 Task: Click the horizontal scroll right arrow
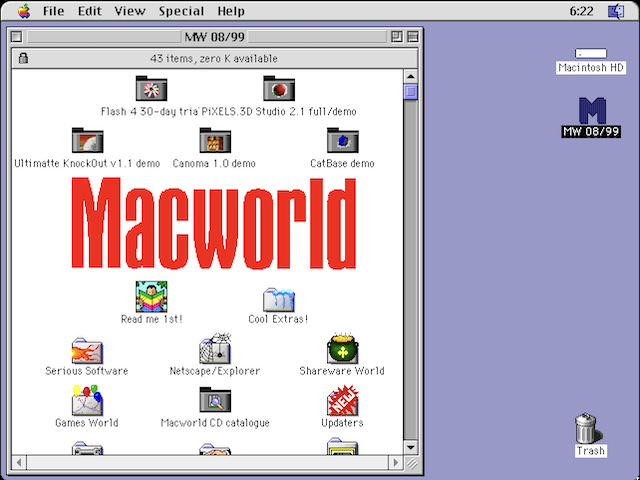coord(395,463)
